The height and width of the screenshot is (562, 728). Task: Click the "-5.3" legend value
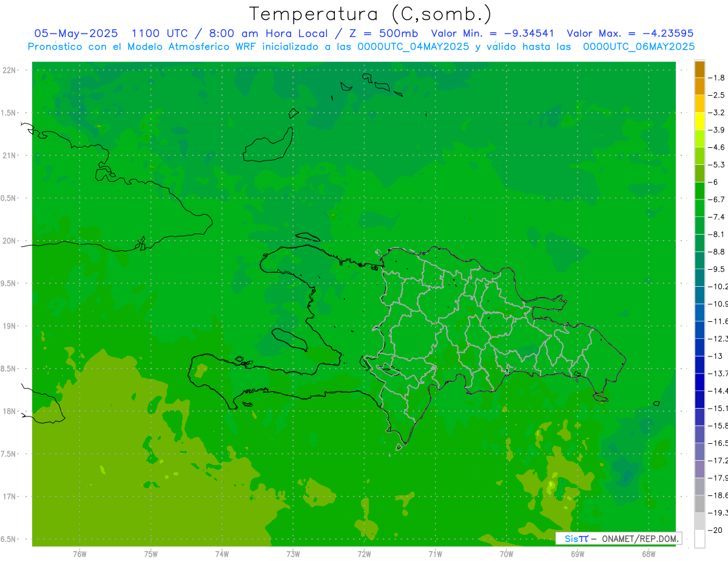[716, 165]
